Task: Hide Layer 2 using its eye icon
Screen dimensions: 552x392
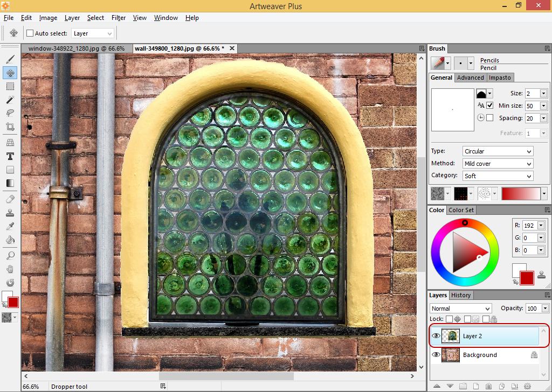Action: (x=436, y=336)
